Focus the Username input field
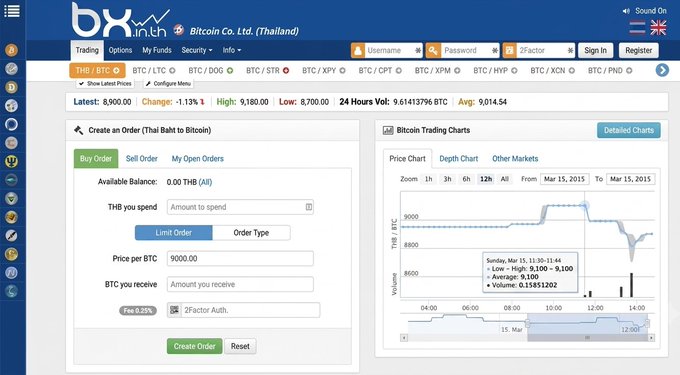 point(393,51)
